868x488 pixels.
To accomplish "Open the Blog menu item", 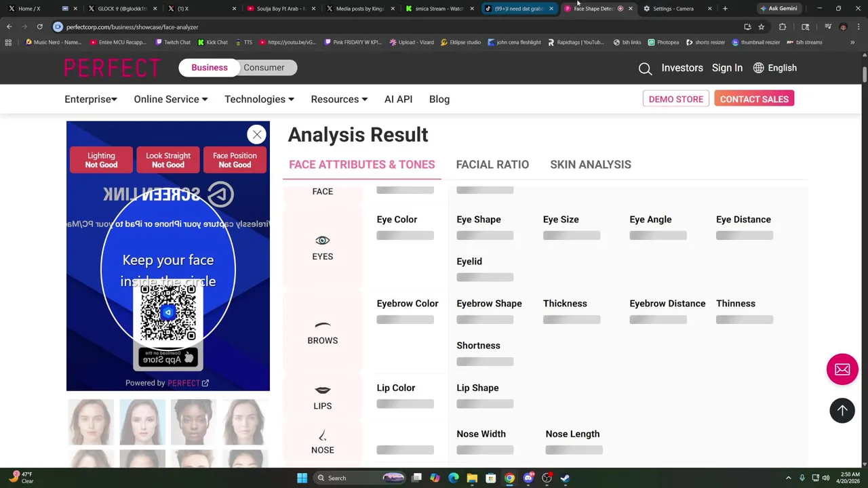I will [x=439, y=99].
